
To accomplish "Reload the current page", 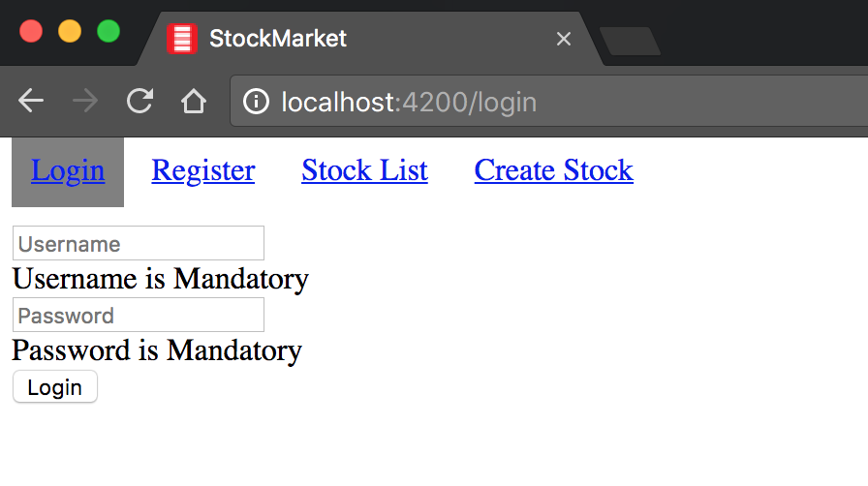I will point(139,102).
